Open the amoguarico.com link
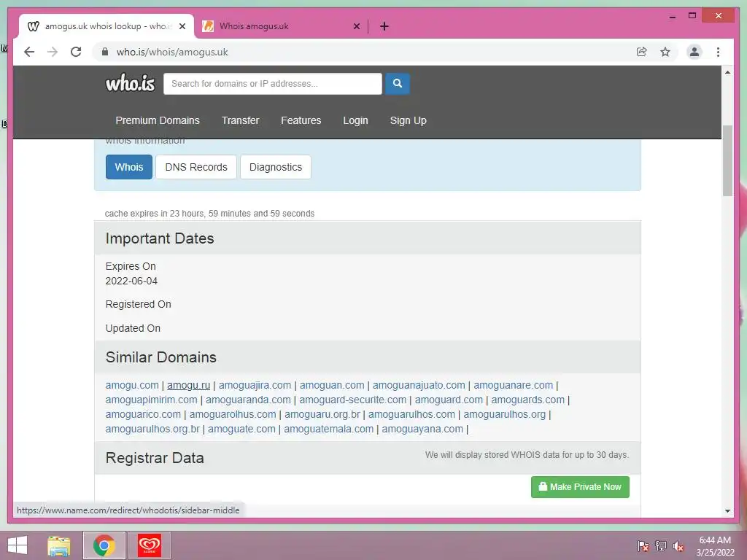The width and height of the screenshot is (747, 560). pos(143,415)
